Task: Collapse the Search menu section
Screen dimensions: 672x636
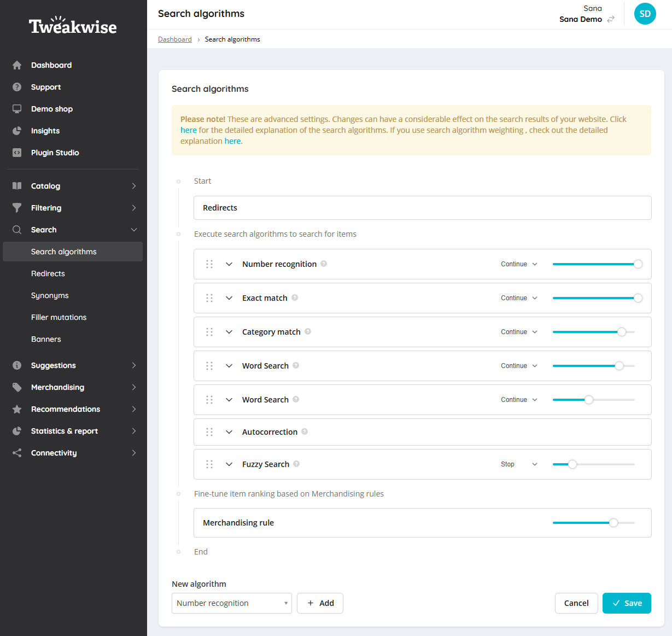Action: [x=133, y=230]
